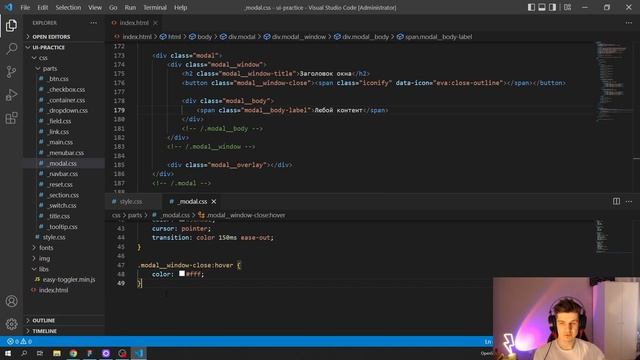The image size is (640, 360).
Task: Click the VS Code logo in title bar
Action: pyautogui.click(x=9, y=7)
